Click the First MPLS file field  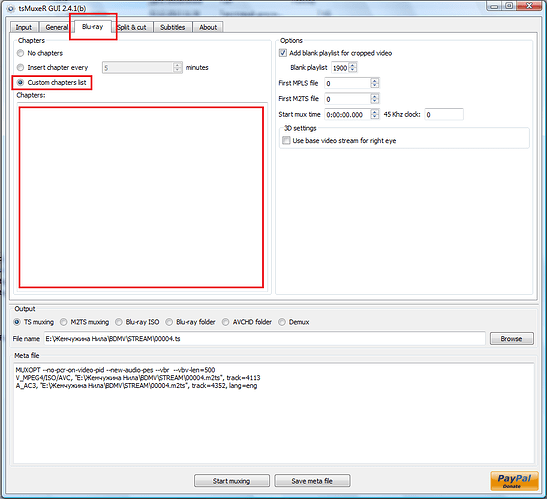pos(347,83)
